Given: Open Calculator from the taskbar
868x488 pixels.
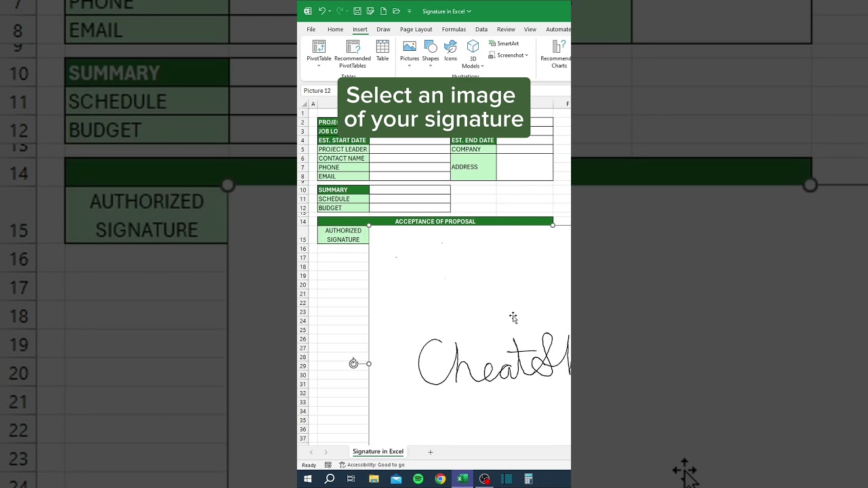Looking at the screenshot, I should 528,479.
